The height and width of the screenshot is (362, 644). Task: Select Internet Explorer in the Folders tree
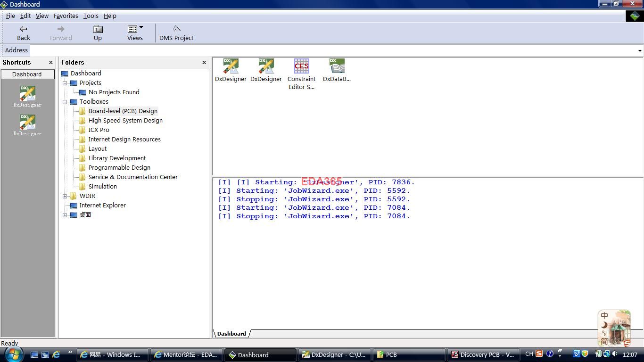point(102,205)
